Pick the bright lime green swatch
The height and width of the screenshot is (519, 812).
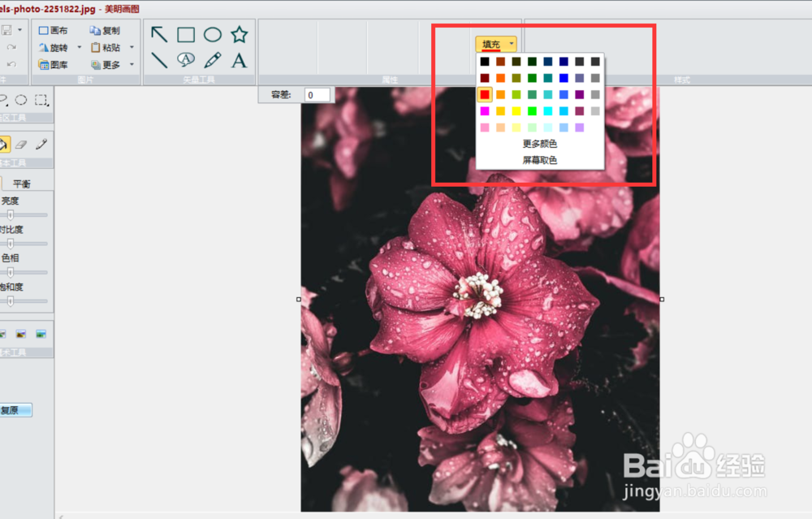532,110
